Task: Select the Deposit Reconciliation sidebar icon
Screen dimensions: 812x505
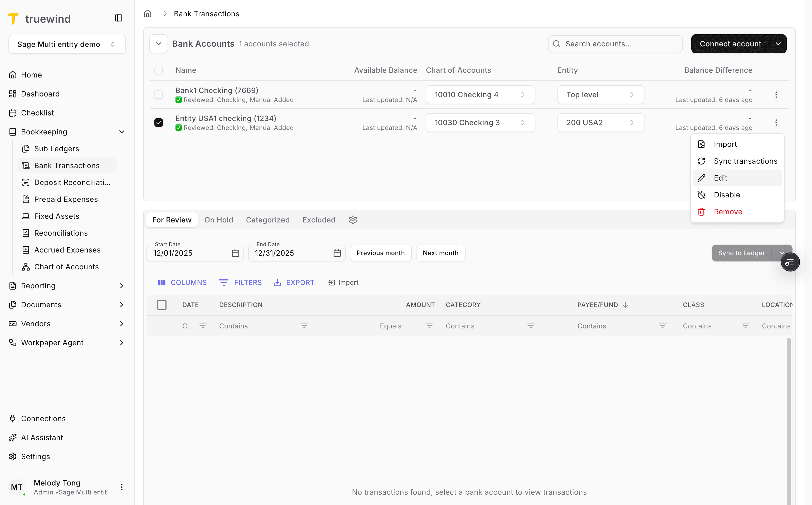Action: pyautogui.click(x=26, y=182)
